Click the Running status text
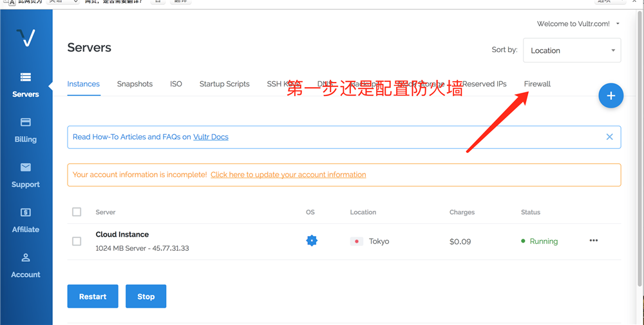 click(x=544, y=241)
